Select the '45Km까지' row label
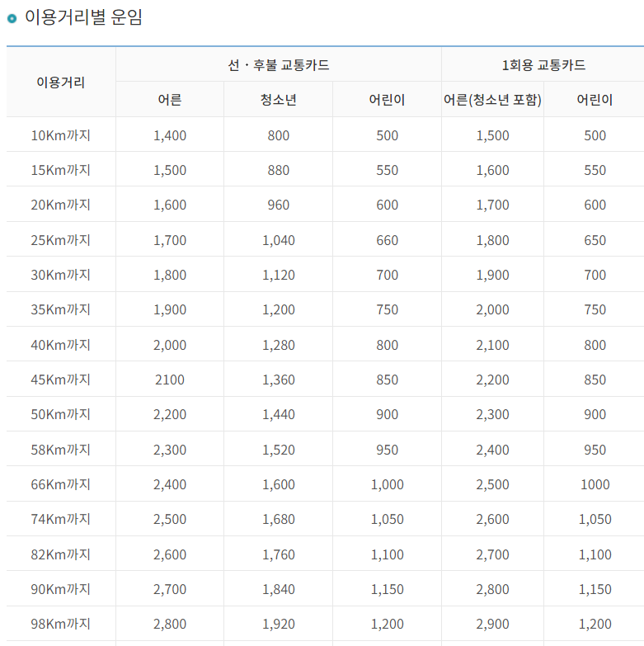Image resolution: width=644 pixels, height=646 pixels. 61,380
